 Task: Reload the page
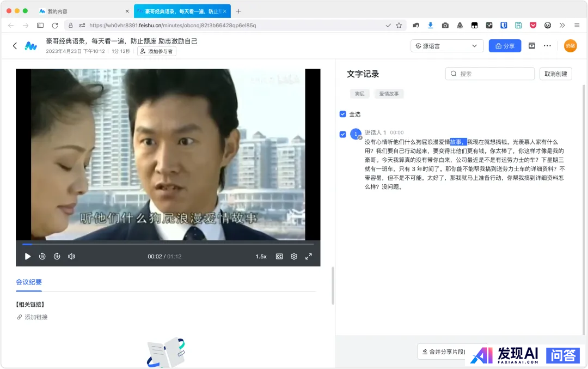(x=55, y=26)
